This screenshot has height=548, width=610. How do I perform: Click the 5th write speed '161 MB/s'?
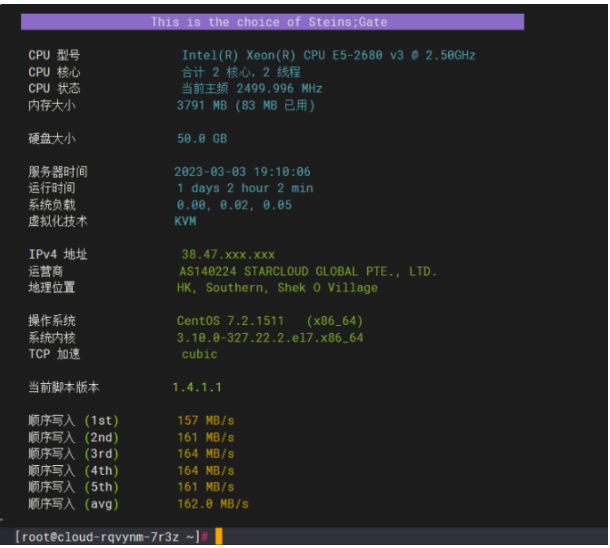point(206,487)
